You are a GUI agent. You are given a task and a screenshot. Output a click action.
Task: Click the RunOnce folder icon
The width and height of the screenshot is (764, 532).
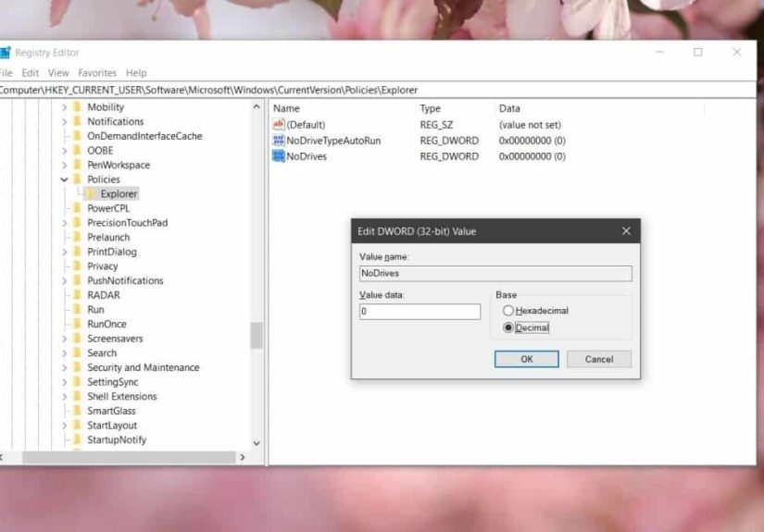tap(77, 324)
